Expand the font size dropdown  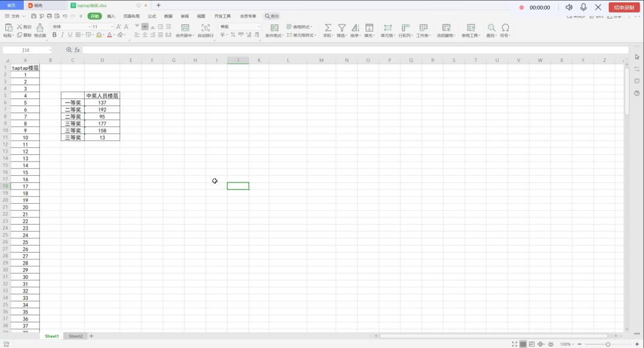[112, 27]
